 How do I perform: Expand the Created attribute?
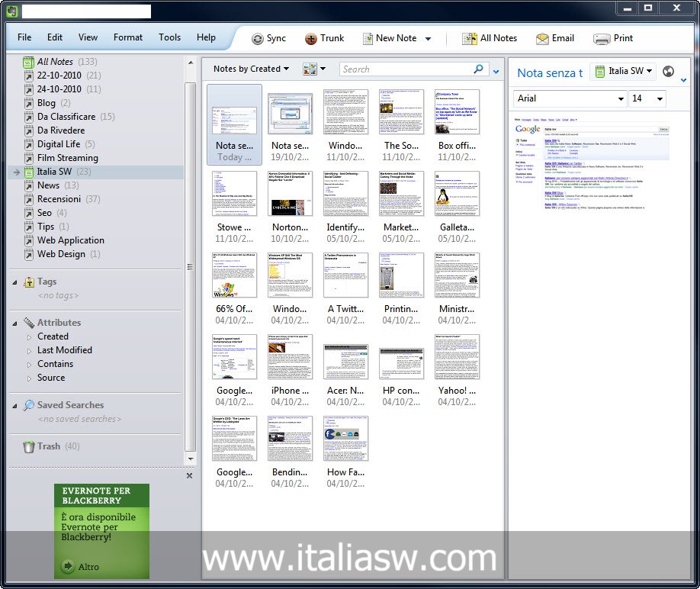coord(29,337)
